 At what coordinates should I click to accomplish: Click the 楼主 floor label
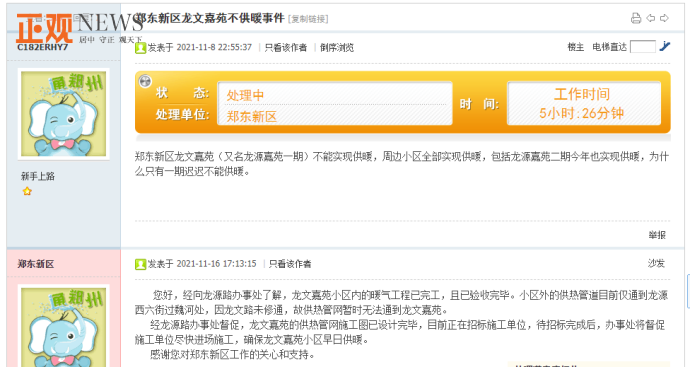tap(576, 47)
